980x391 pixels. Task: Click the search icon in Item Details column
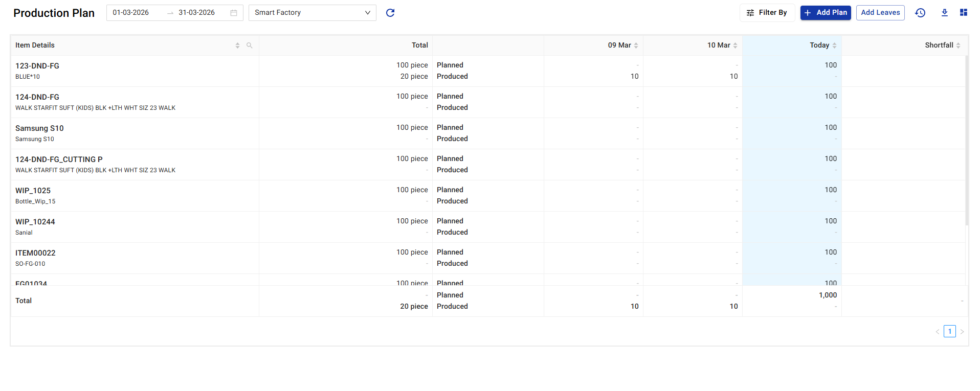tap(250, 45)
